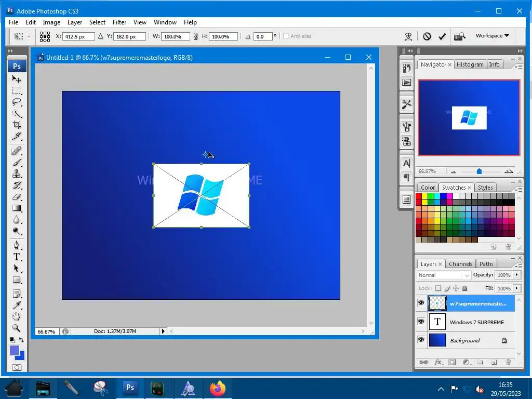The image size is (532, 399).
Task: Select the Notes tool
Action: (16, 293)
